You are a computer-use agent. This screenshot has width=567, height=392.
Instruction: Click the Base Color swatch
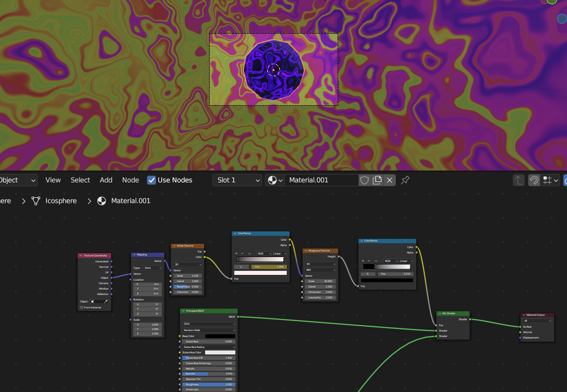[220, 336]
